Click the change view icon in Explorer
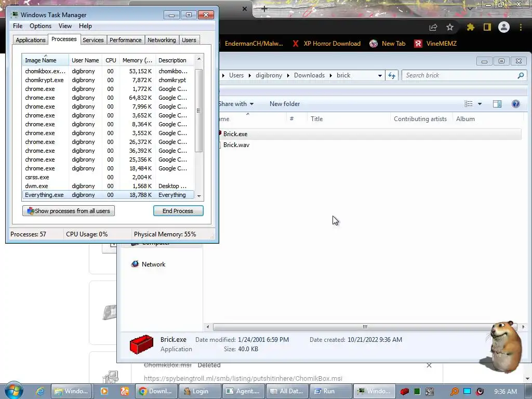Screen dimensions: 532x399 click(469, 104)
